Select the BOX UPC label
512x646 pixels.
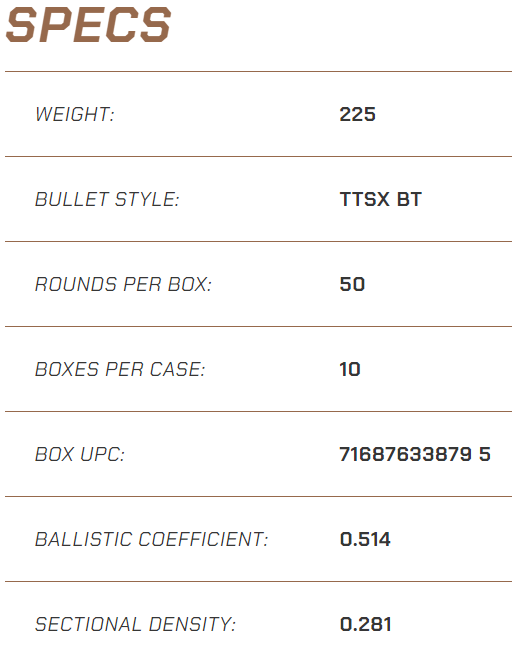[x=80, y=454]
